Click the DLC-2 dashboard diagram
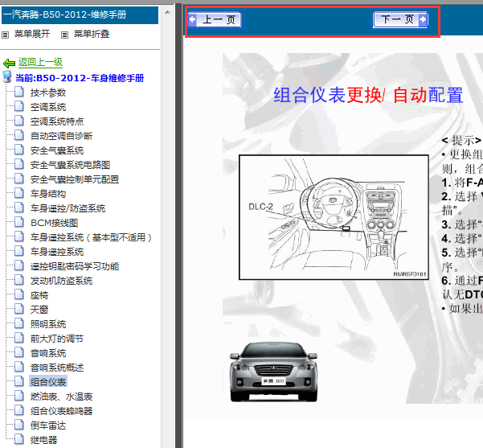 coord(334,217)
